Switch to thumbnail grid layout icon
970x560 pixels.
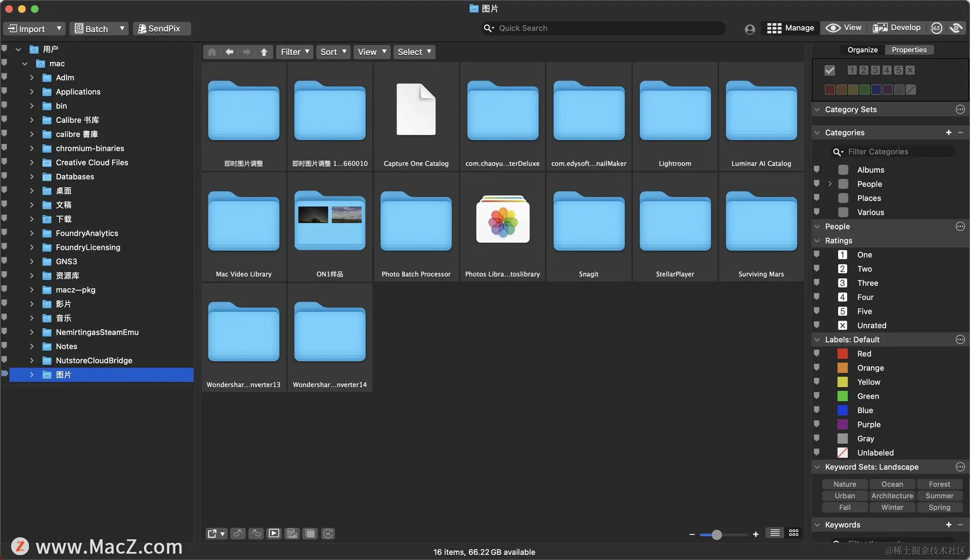tap(794, 533)
